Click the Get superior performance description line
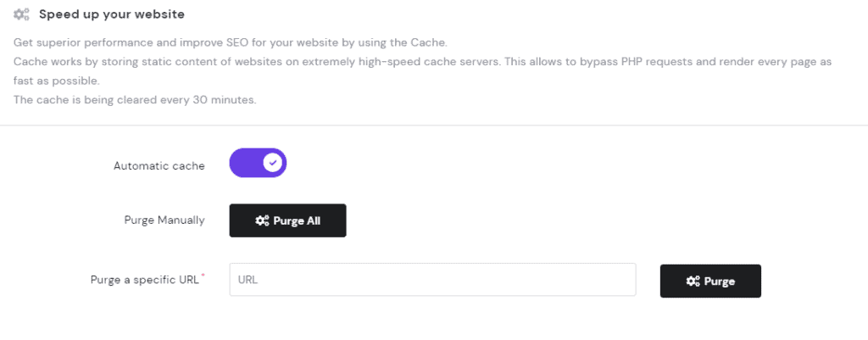 (230, 42)
